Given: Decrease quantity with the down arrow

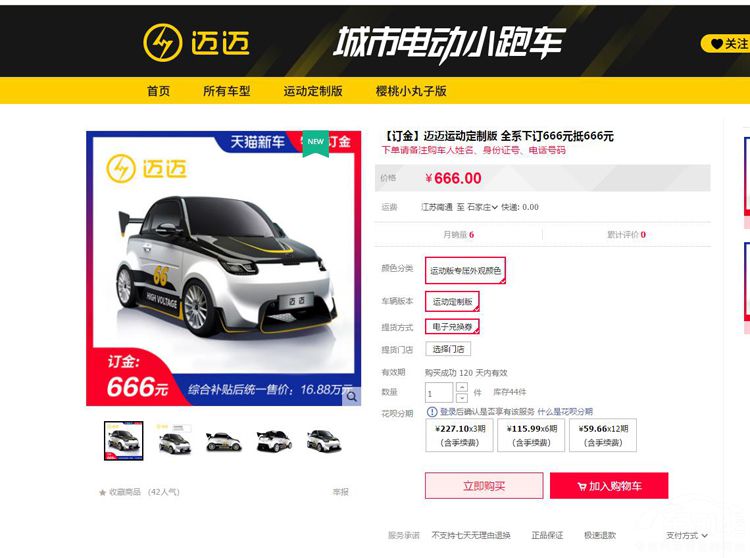Looking at the screenshot, I should 462,398.
